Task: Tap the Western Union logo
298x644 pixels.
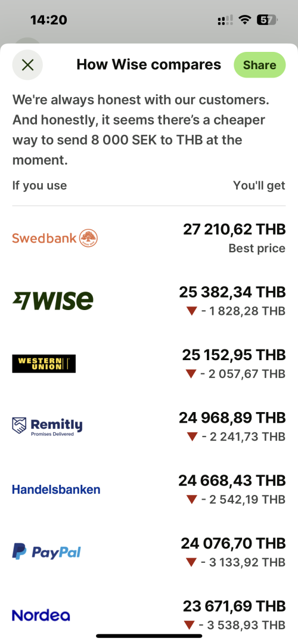Action: [x=44, y=364]
